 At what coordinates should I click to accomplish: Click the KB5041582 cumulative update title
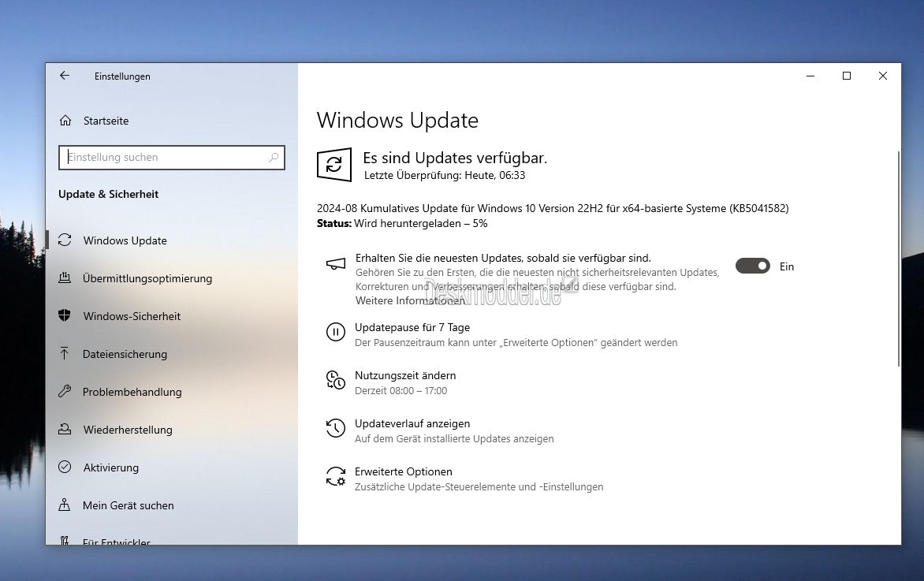[x=553, y=208]
